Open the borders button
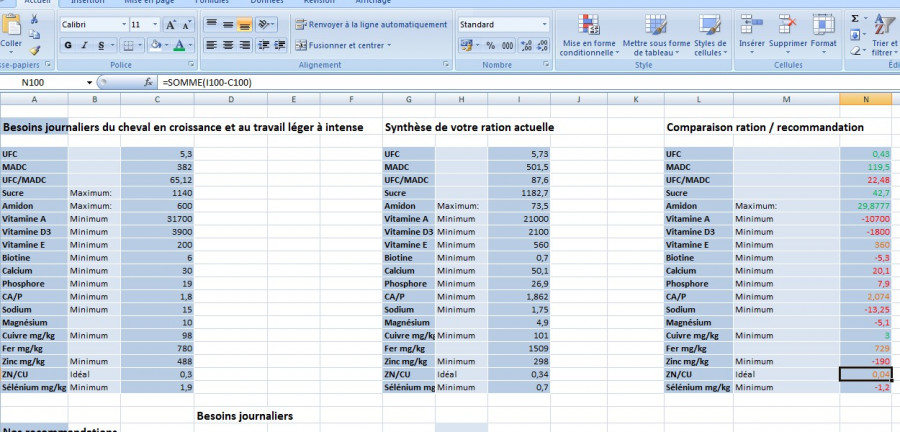Viewport: 900px width, 432px height. 127,45
